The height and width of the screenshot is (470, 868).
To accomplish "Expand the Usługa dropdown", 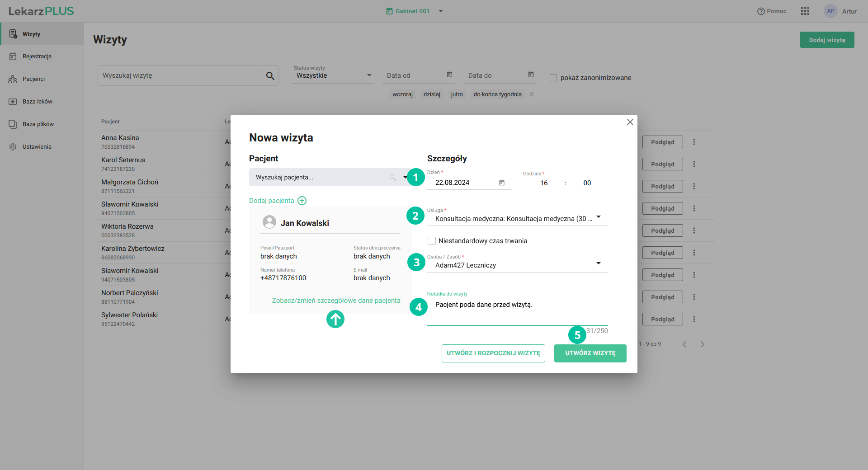I will click(599, 217).
